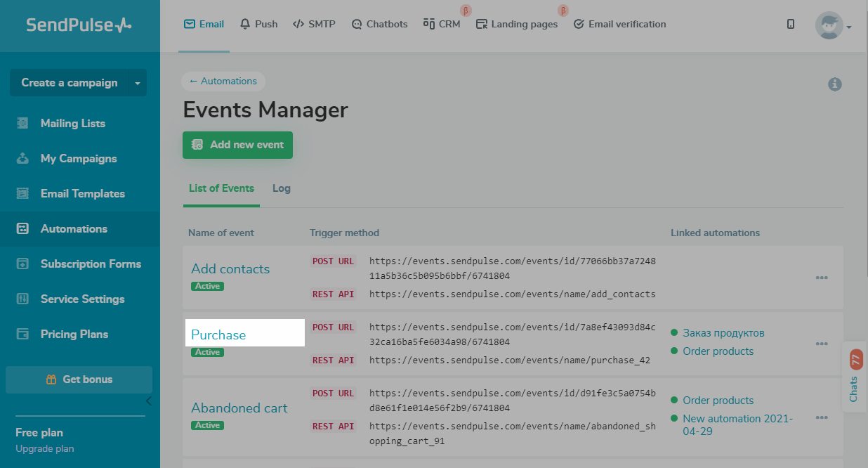Click abandoned_shopping_cart_91 REST API URL

click(513, 434)
